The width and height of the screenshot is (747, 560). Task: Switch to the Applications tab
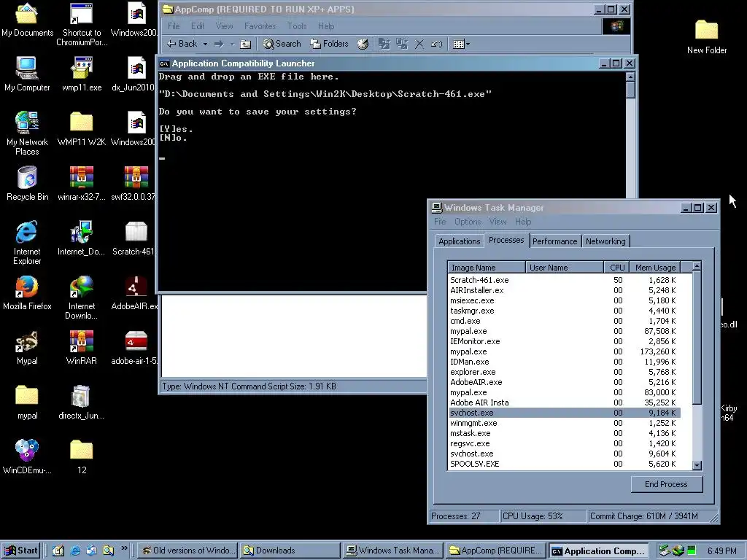tap(460, 241)
